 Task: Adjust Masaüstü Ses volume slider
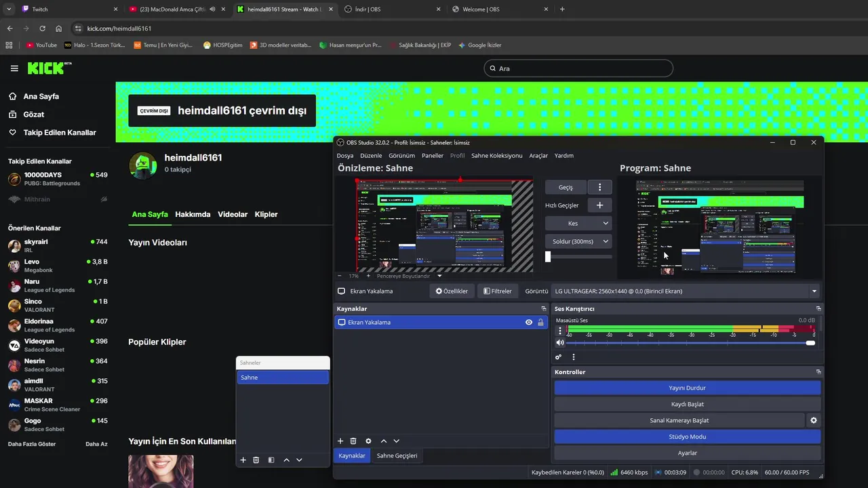691,343
